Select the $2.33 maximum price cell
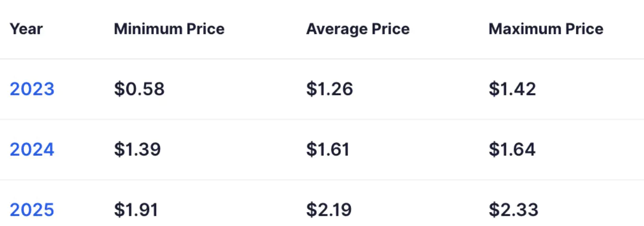This screenshot has width=644, height=226. coord(513,210)
